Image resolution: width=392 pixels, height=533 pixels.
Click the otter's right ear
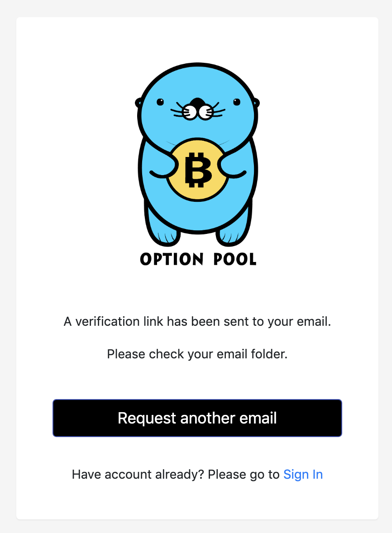pos(256,103)
